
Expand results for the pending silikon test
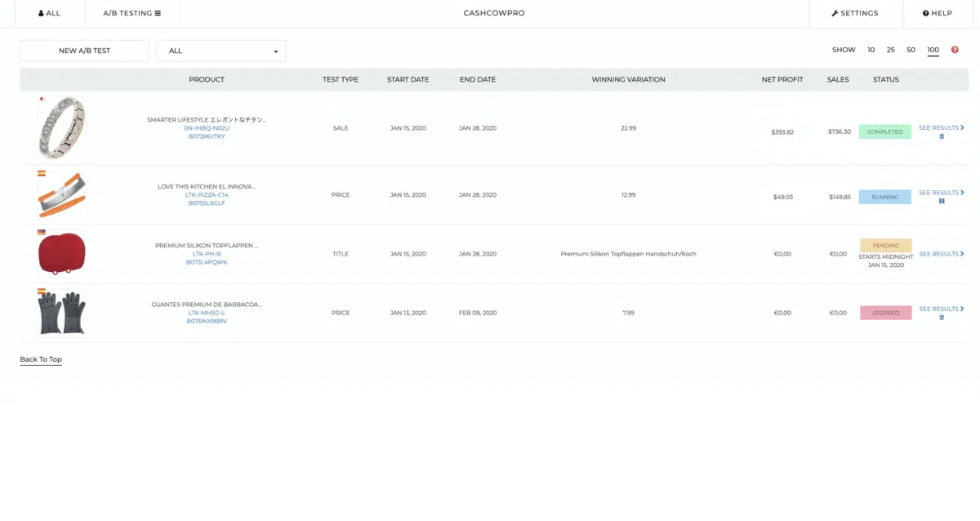(941, 254)
